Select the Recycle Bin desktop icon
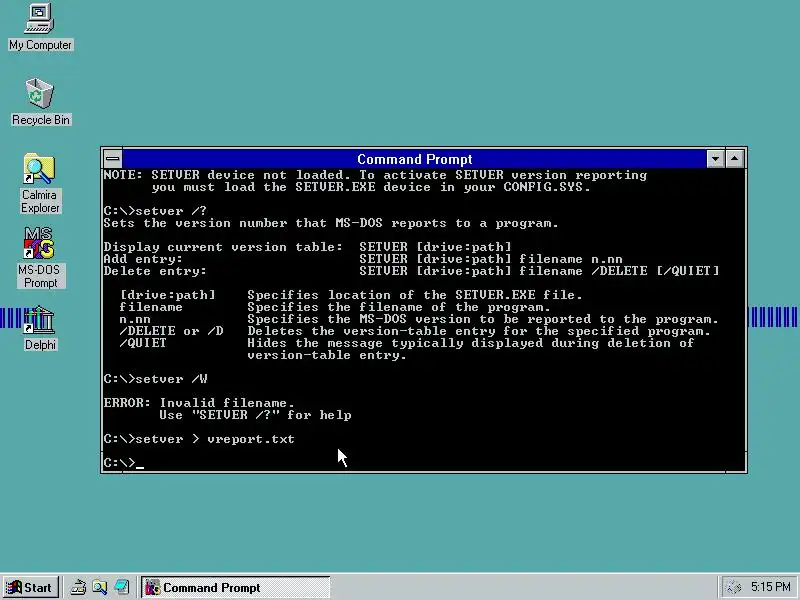The height and width of the screenshot is (600, 800). click(x=40, y=102)
